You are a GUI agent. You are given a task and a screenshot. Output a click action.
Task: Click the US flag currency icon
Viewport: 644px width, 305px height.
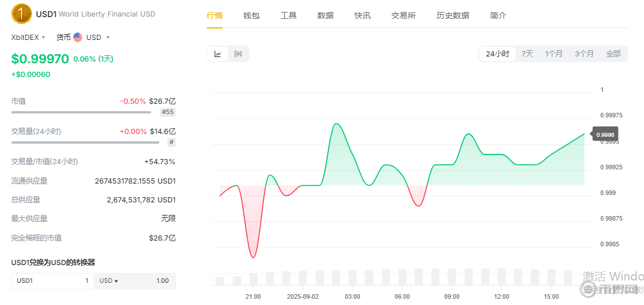tap(78, 38)
